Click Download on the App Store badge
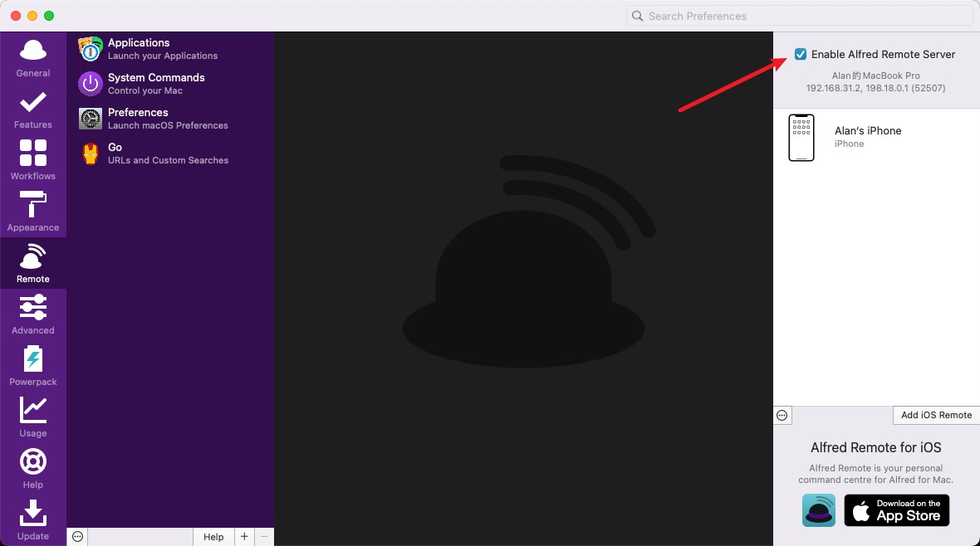The width and height of the screenshot is (980, 546). coord(897,510)
